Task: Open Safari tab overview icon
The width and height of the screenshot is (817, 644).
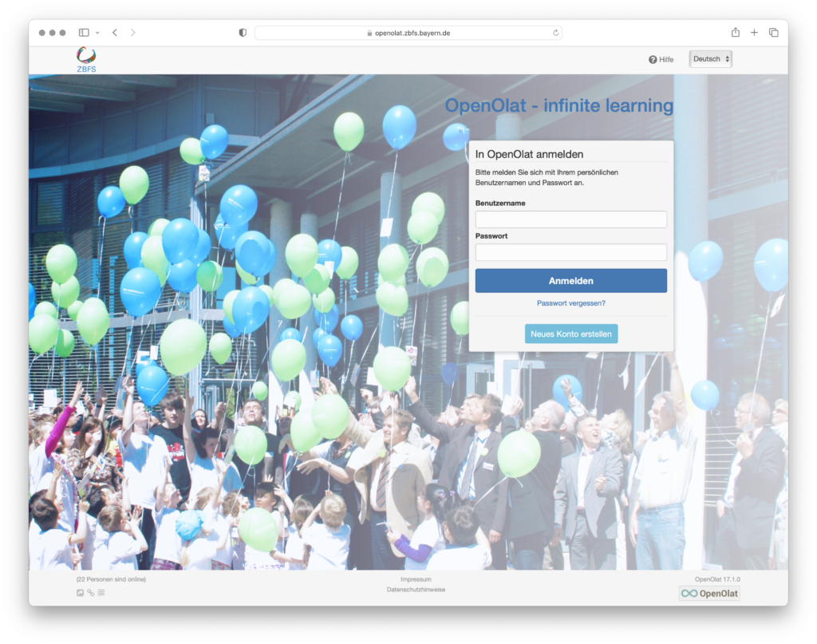Action: (773, 33)
